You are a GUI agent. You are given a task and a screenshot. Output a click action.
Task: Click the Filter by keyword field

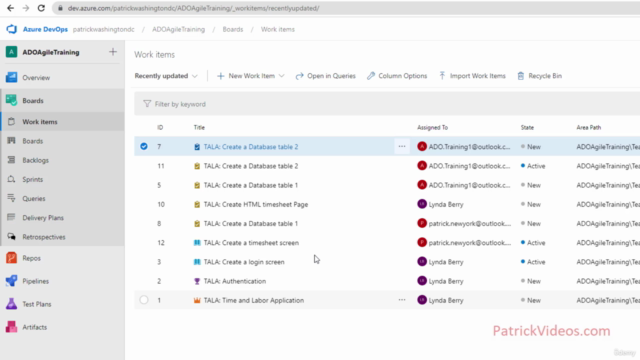pos(387,104)
